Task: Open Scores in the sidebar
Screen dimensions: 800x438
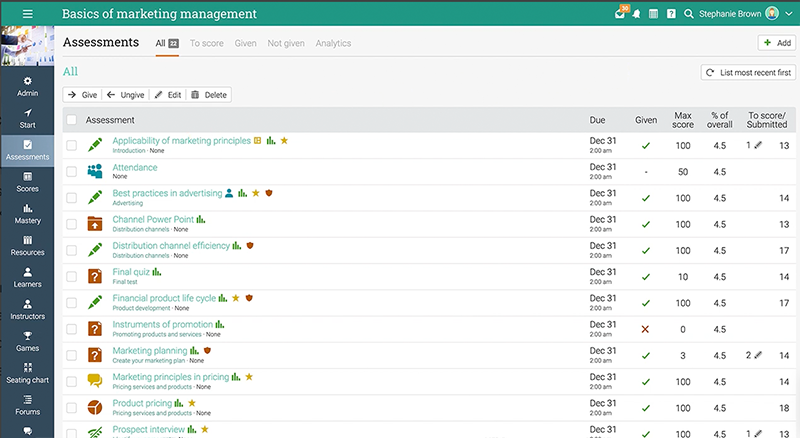Action: 28,182
